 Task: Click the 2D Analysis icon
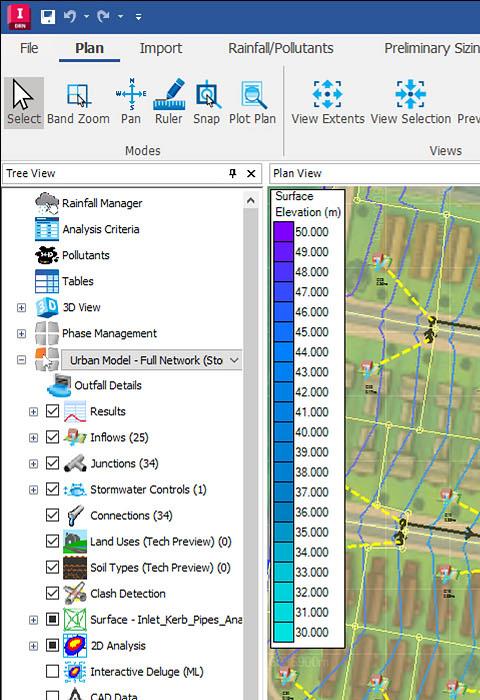75,646
